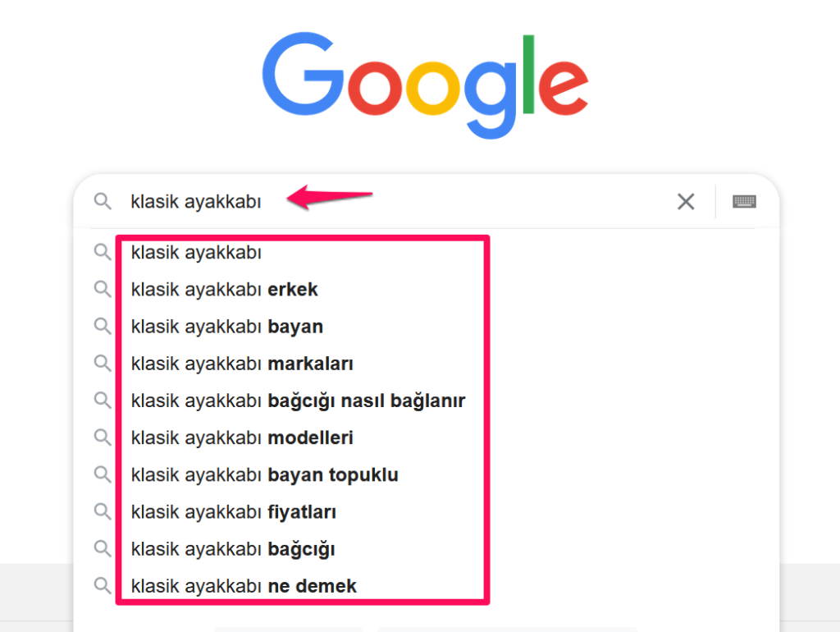Click magnifier icon beside 'klasik ayakkabı erkek'
This screenshot has width=840, height=632.
[103, 289]
